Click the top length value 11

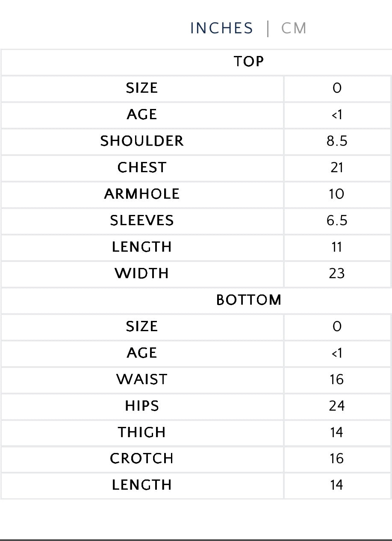(337, 247)
